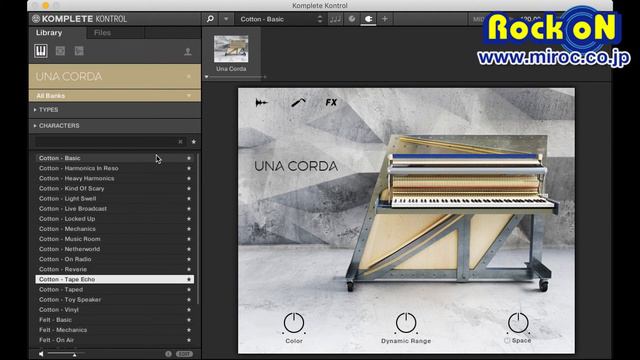
Task: Open the All Banks dropdown
Action: click(115, 96)
